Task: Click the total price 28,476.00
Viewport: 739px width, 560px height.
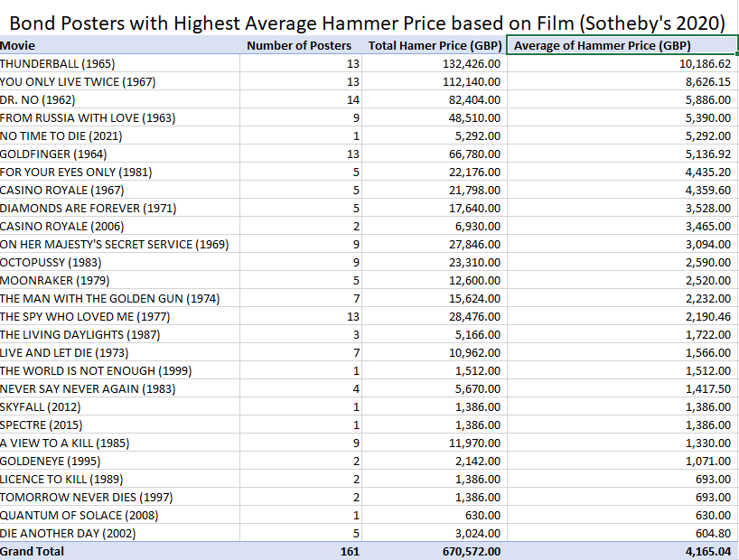Action: tap(474, 317)
